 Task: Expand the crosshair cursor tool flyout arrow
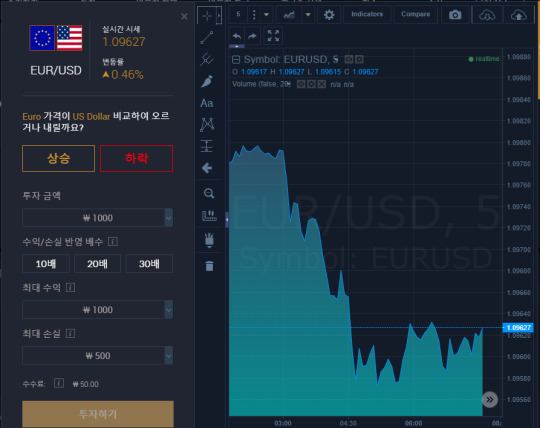[x=219, y=15]
